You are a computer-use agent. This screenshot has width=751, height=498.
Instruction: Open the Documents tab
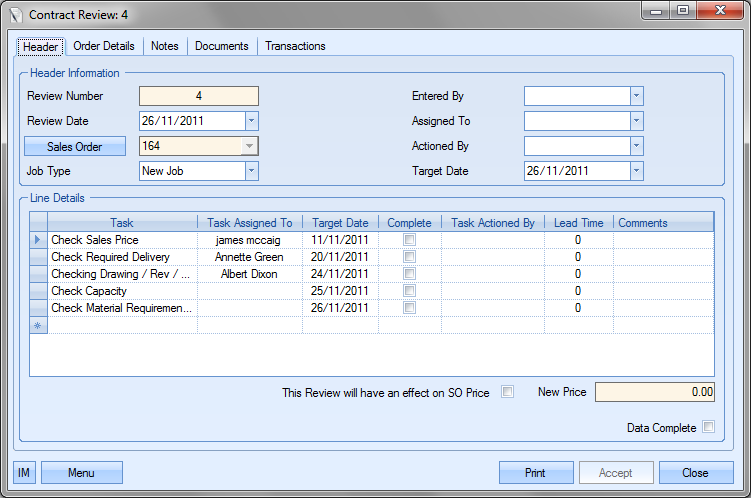point(222,46)
